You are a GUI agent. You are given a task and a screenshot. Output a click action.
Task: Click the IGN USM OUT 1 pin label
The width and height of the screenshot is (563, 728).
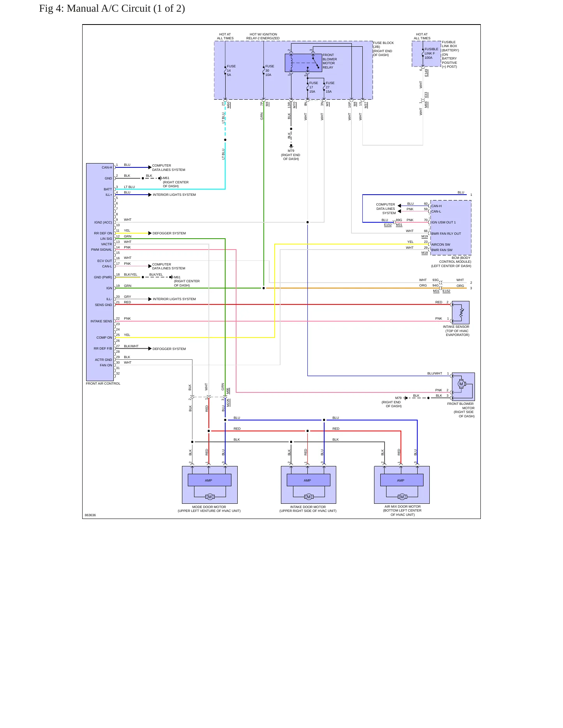pos(443,222)
